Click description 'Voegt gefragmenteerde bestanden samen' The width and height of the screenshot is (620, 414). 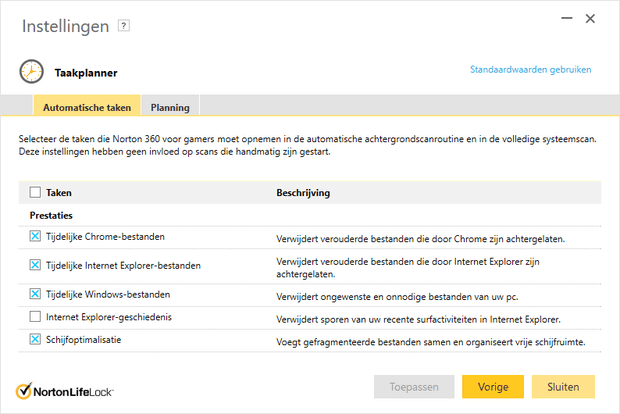[x=431, y=342]
